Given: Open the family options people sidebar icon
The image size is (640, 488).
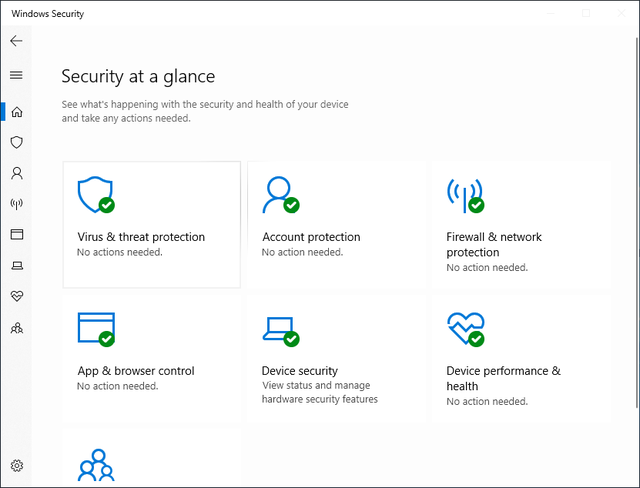Looking at the screenshot, I should [x=16, y=327].
